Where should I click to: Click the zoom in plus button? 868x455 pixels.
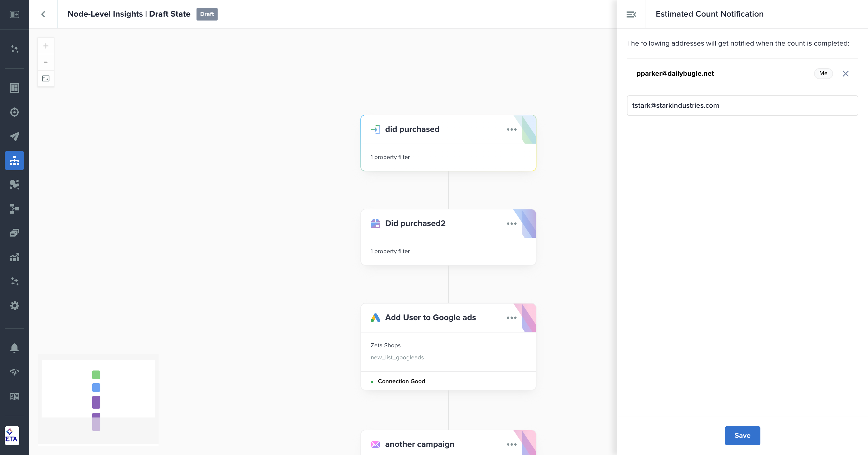click(46, 46)
